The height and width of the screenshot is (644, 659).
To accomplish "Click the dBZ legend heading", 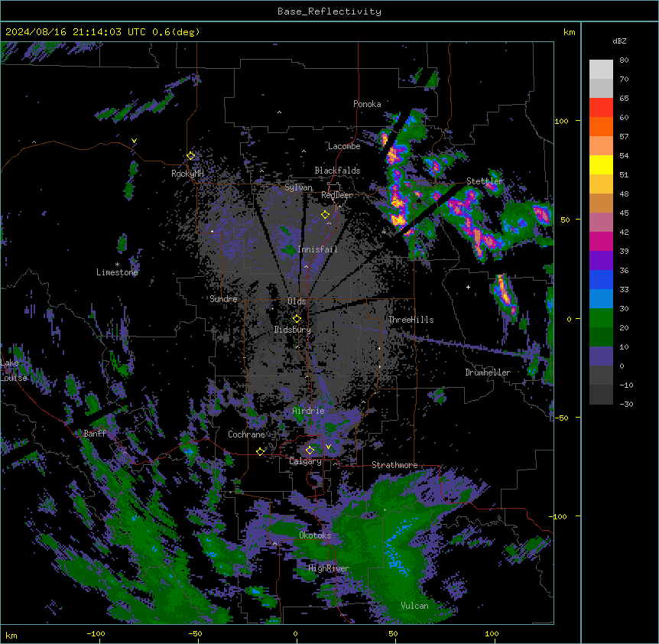I will 619,41.
